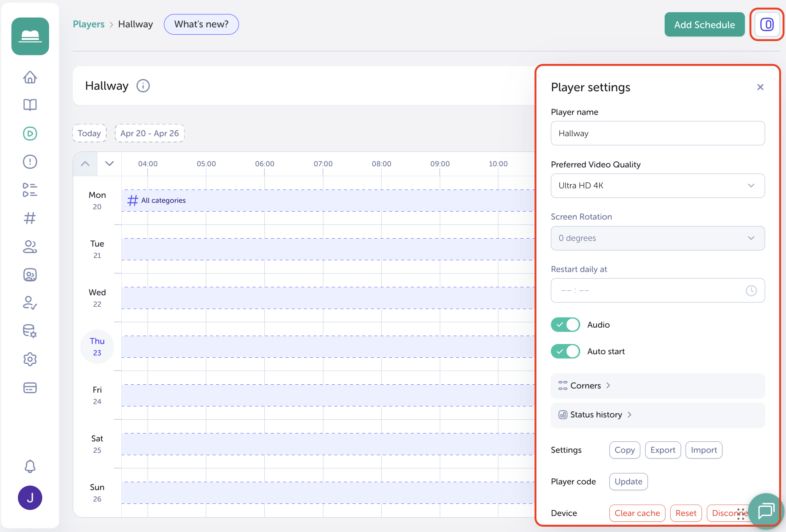786x532 pixels.
Task: Click Clear cache device button
Action: coord(637,513)
